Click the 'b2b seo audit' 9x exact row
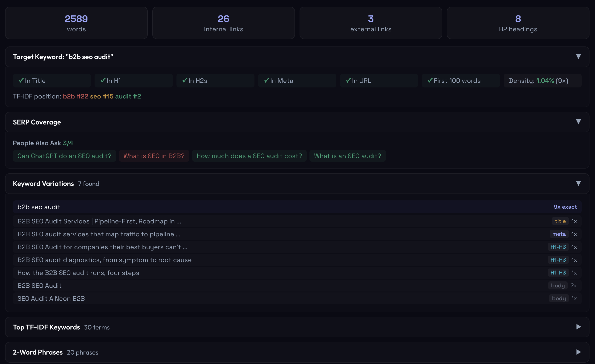Screen dimensions: 595x364 pos(297,207)
